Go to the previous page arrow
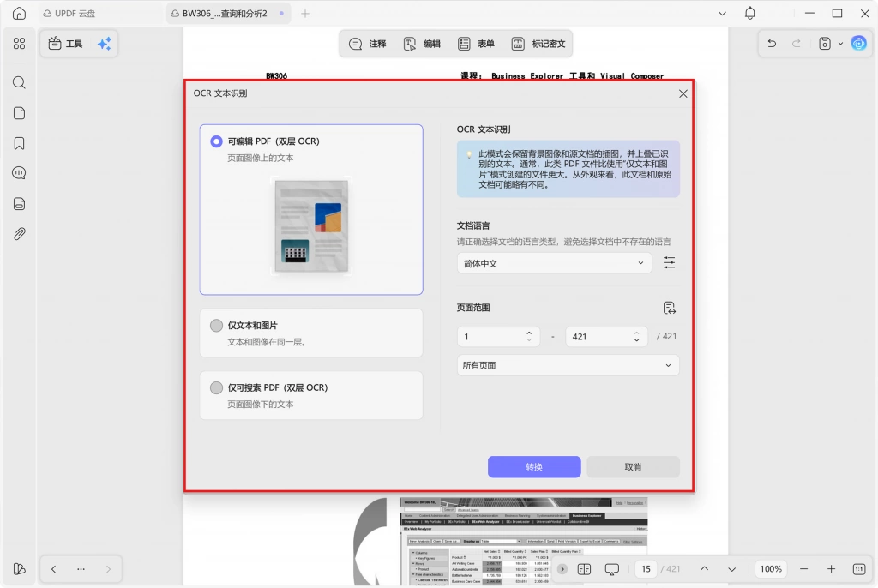 click(x=705, y=569)
